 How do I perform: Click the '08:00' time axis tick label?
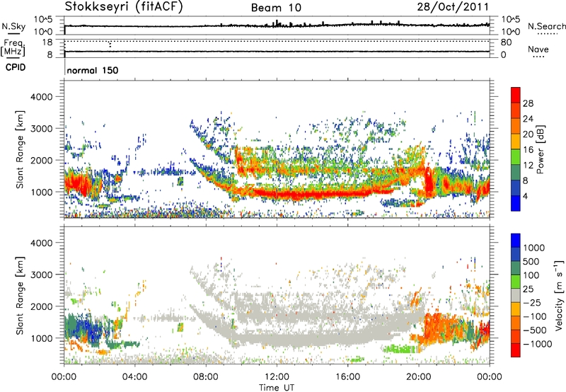tap(206, 377)
